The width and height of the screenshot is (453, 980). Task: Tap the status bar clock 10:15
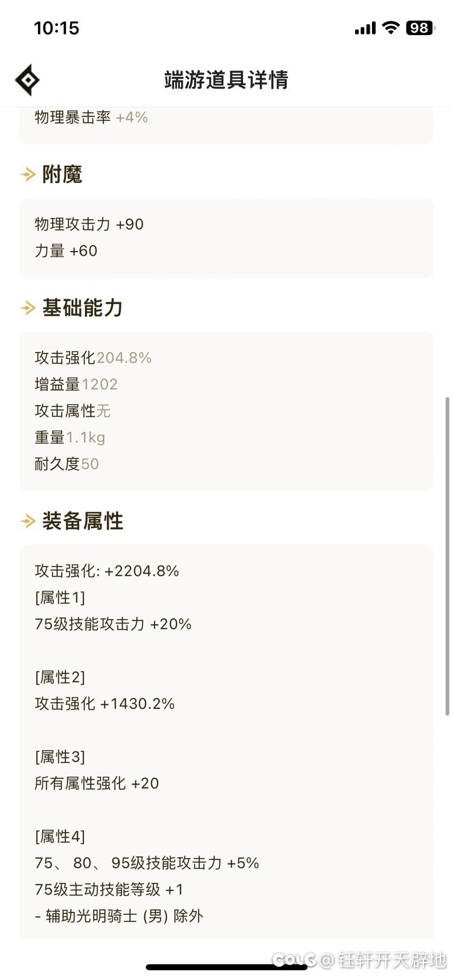(57, 28)
